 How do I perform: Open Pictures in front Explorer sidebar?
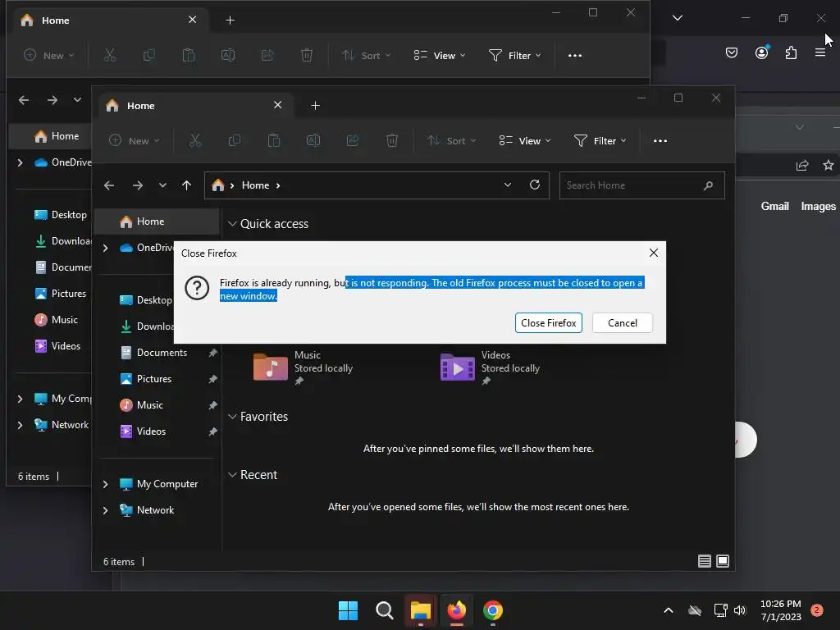tap(157, 379)
